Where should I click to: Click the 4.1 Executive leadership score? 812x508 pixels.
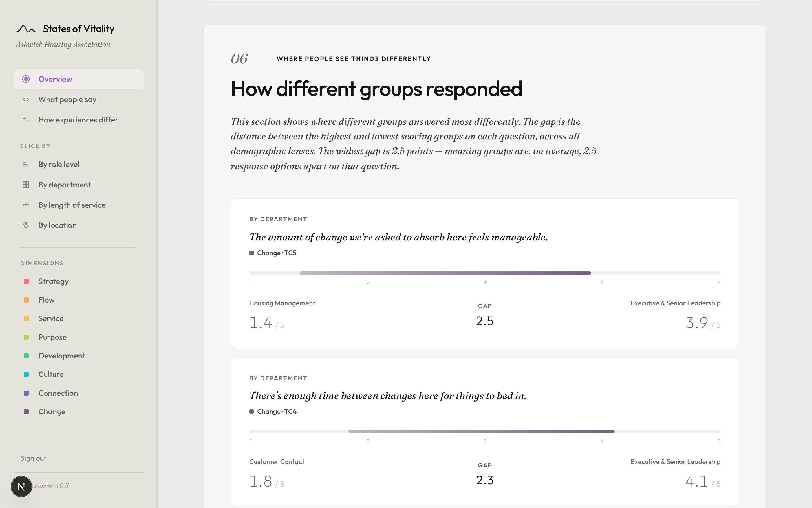pyautogui.click(x=703, y=481)
